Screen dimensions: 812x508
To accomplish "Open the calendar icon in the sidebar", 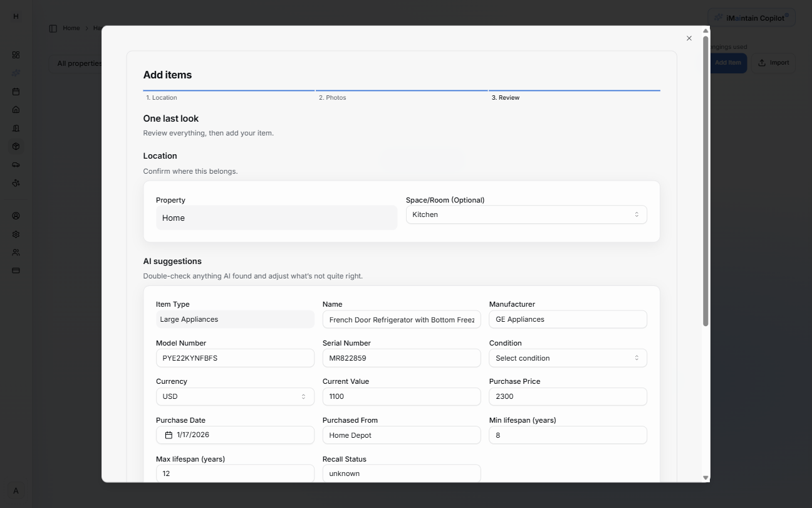I will [16, 92].
